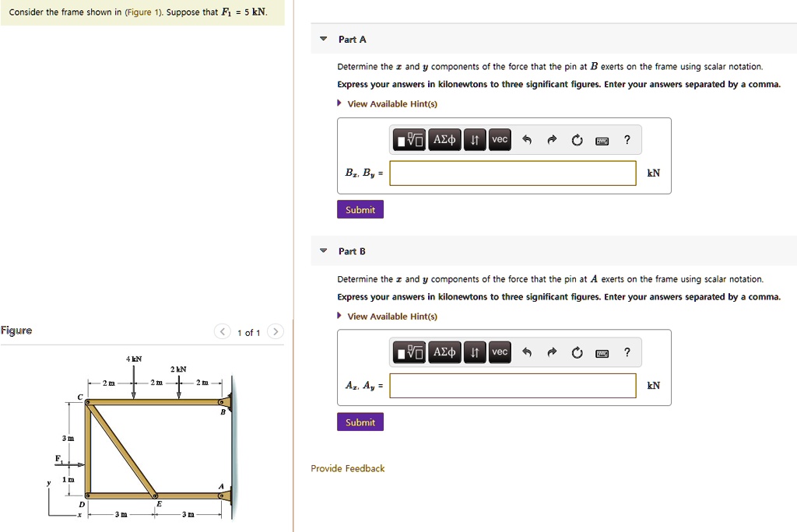Viewport: 797px width, 532px height.
Task: Open the nth root template in Part B toolbar
Action: (409, 352)
